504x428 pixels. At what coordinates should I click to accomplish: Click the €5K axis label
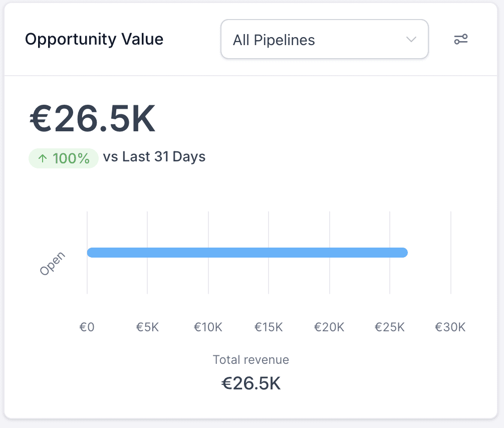(147, 327)
